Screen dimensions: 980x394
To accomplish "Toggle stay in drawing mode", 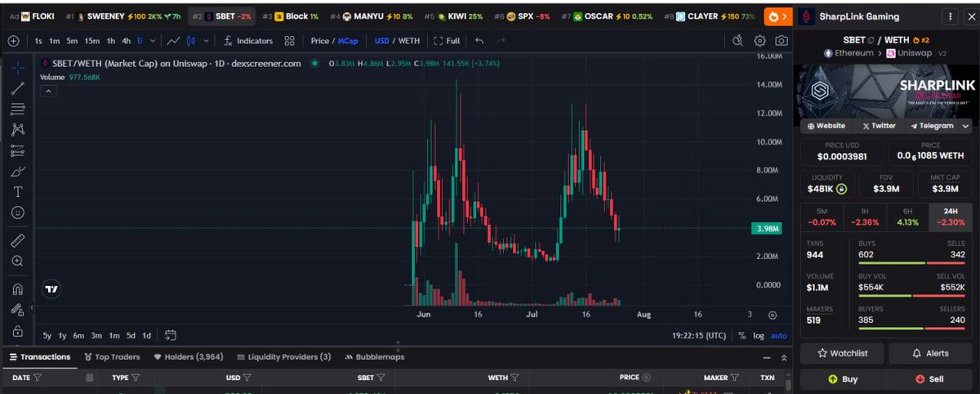I will tap(17, 310).
